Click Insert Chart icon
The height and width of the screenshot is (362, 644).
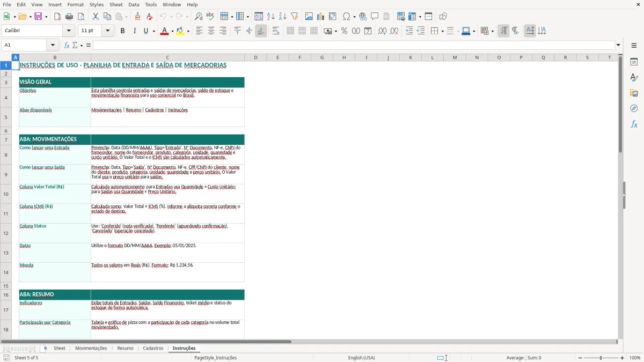pyautogui.click(x=321, y=17)
